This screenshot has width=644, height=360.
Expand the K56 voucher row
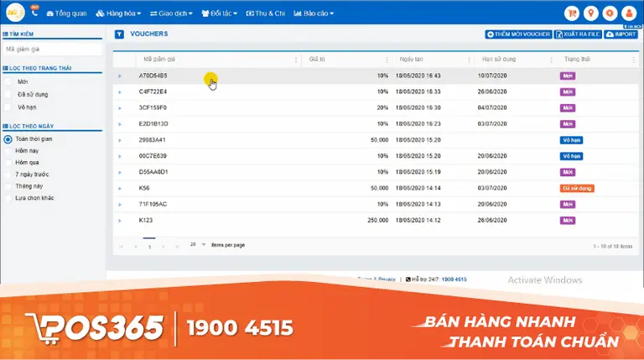click(120, 188)
